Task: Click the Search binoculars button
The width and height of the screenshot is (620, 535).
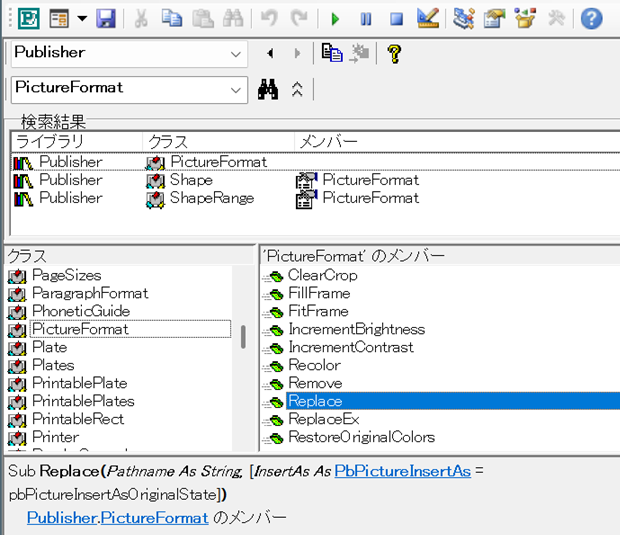Action: point(268,89)
